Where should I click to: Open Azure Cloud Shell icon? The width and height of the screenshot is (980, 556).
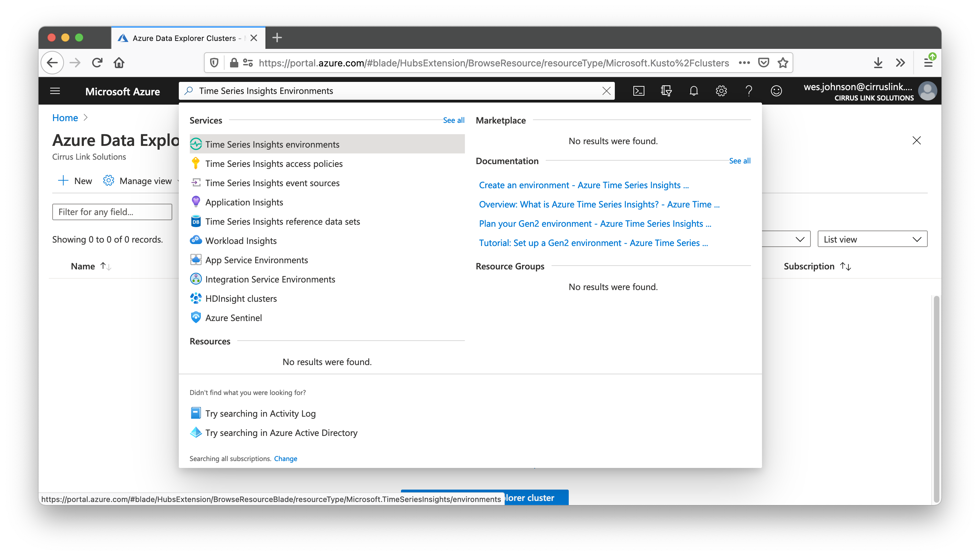coord(639,91)
